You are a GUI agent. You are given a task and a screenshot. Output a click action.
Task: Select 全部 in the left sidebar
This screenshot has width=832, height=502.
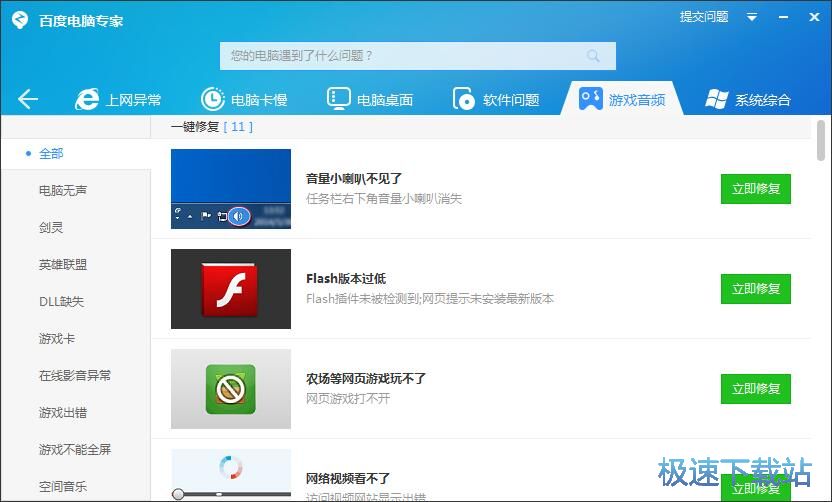click(x=51, y=154)
